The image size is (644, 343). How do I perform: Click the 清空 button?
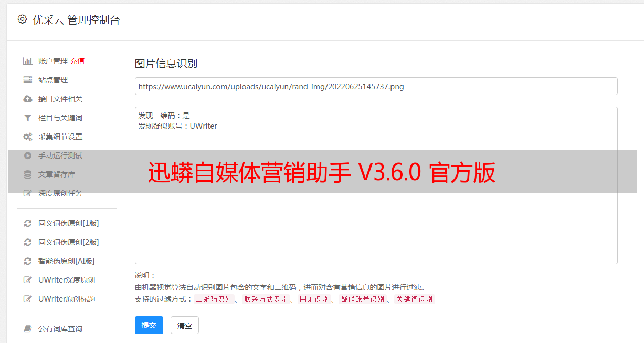(x=185, y=325)
